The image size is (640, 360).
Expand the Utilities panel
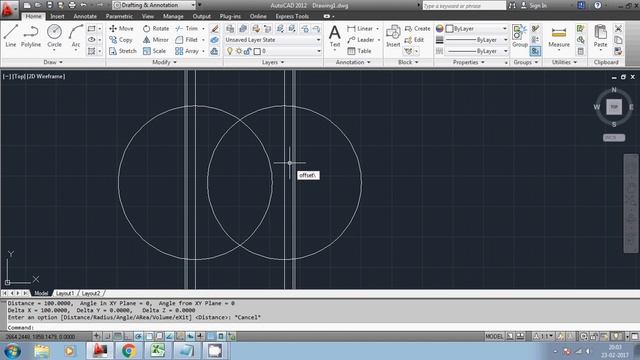coord(564,62)
